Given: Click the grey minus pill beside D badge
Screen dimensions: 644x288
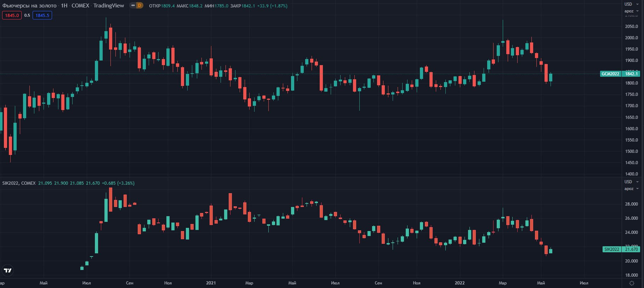Looking at the screenshot, I should pyautogui.click(x=133, y=5).
